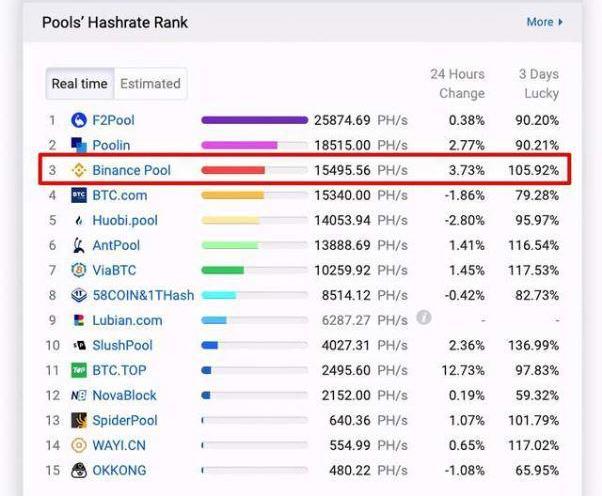The width and height of the screenshot is (602, 496).
Task: Switch to the Estimated tab
Action: 150,84
